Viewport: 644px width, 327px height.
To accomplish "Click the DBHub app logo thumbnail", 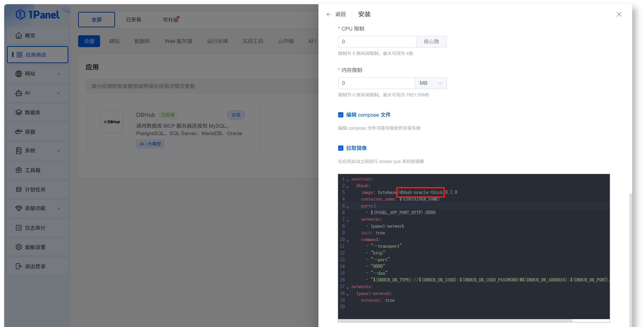I will click(x=111, y=122).
